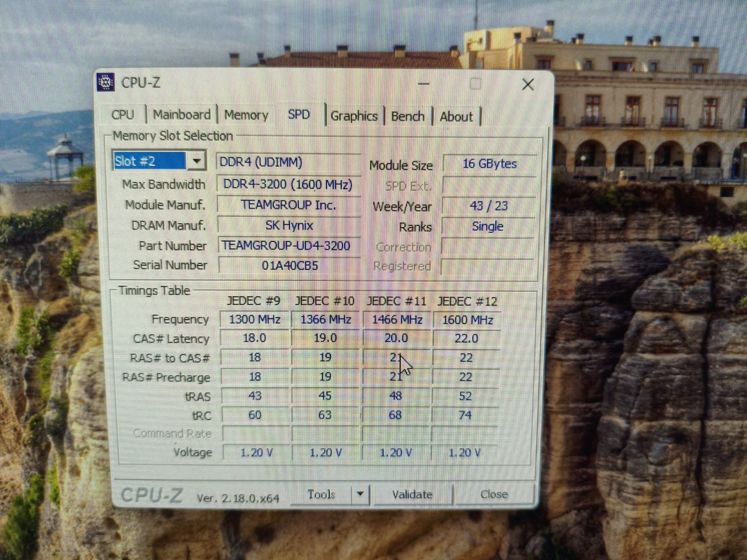
Task: Click the 16 GBytes module size value
Action: (x=490, y=164)
